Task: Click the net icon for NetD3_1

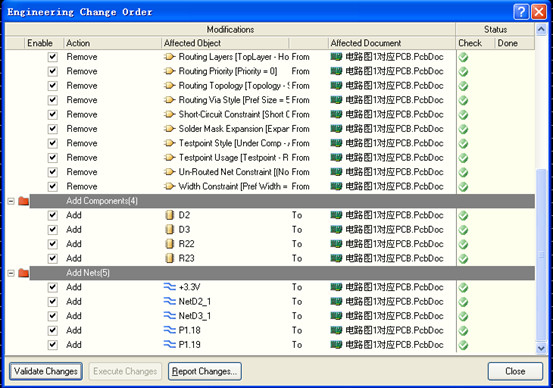Action: coord(170,316)
